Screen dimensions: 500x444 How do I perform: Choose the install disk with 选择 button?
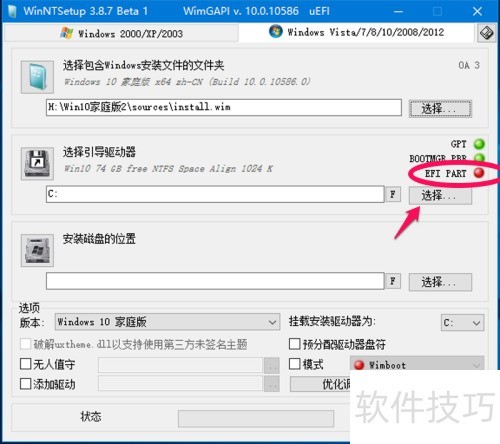(440, 282)
